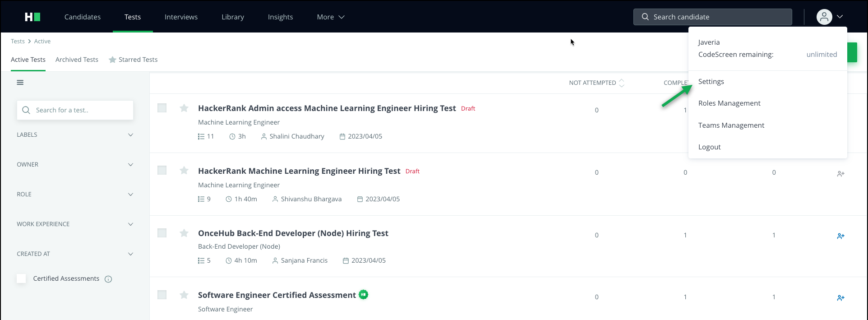Viewport: 868px width, 320px height.
Task: Star the HackerRank Admin access Machine Learning test
Action: (x=184, y=108)
